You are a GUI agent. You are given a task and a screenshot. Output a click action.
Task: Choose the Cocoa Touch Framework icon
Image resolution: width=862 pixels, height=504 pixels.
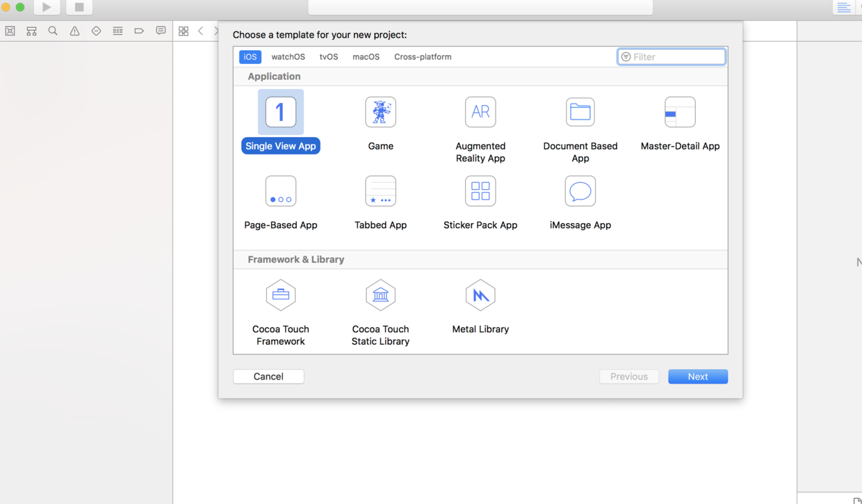281,295
